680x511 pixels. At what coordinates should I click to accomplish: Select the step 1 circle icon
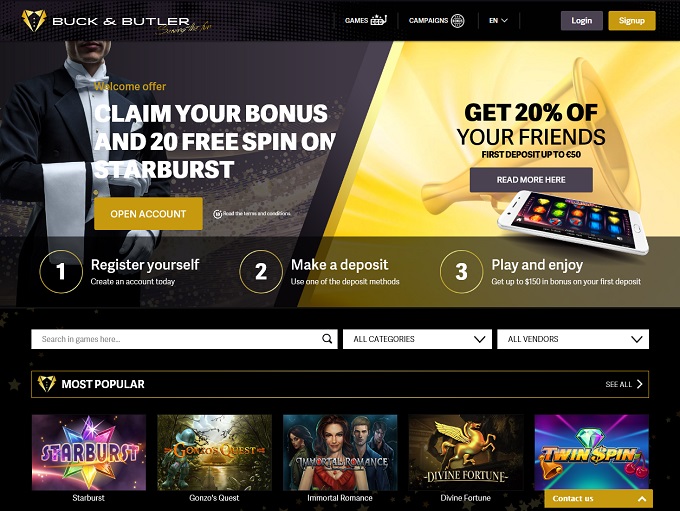61,272
